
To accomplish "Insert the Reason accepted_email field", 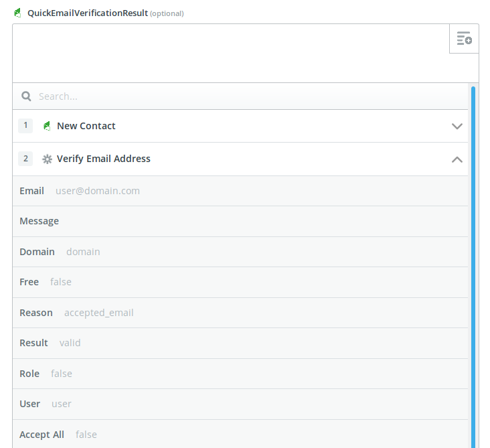I will (x=240, y=313).
